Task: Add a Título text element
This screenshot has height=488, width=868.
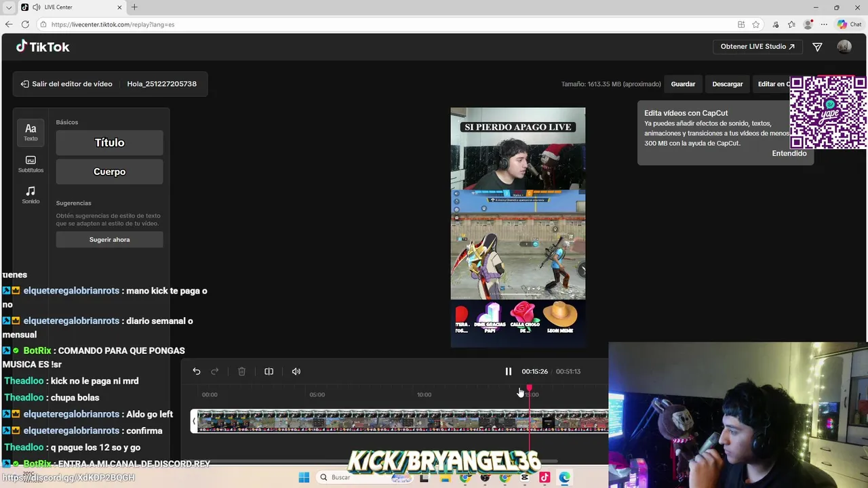Action: (109, 142)
